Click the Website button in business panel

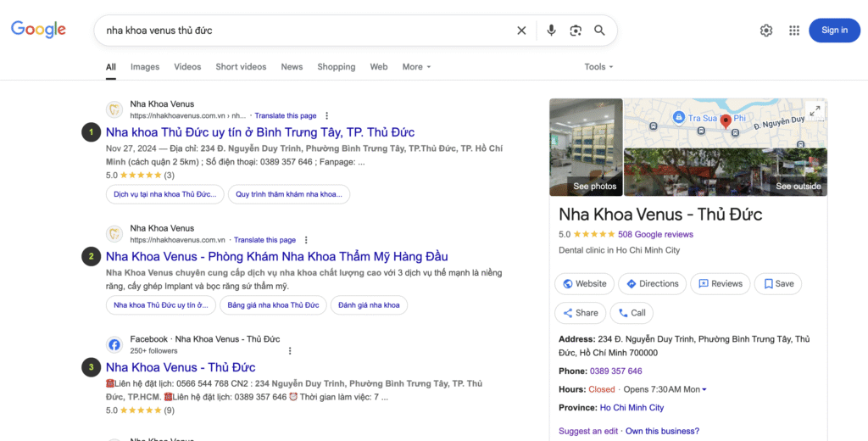coord(585,283)
